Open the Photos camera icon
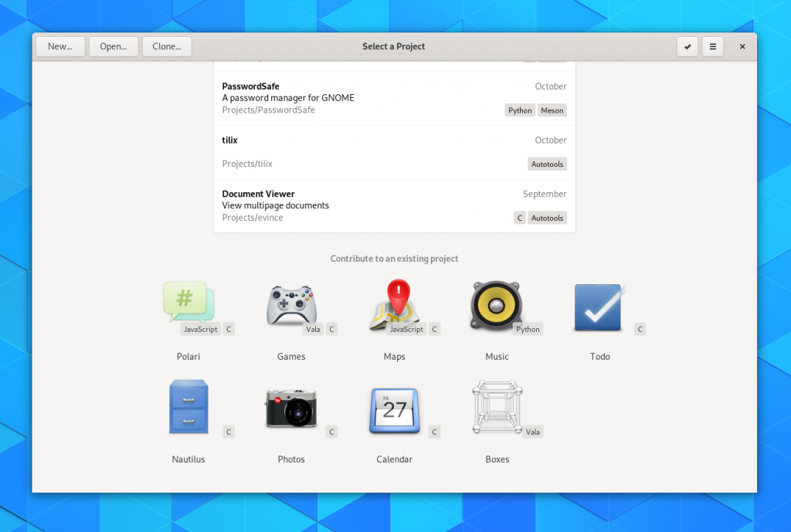This screenshot has height=532, width=791. (291, 408)
